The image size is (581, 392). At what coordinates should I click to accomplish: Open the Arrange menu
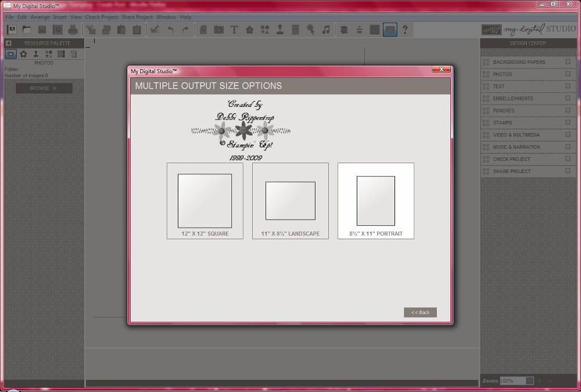40,17
